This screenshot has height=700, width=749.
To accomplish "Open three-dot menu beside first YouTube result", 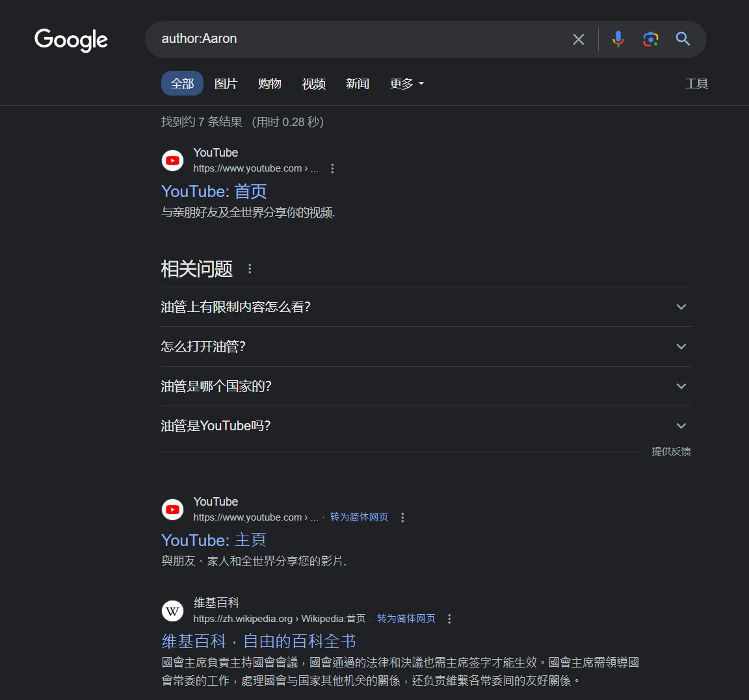I will [332, 169].
